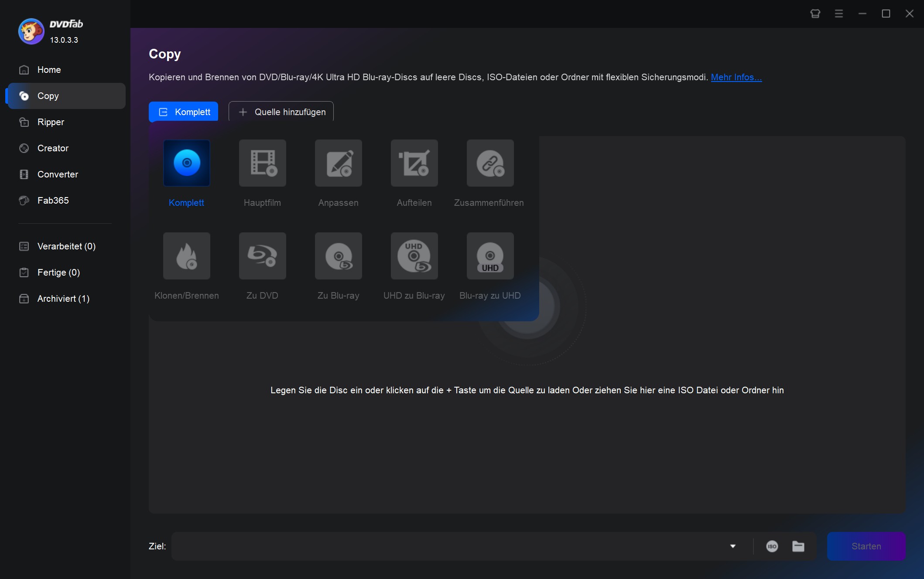Click the version number 13.0.3.3
Image resolution: width=924 pixels, height=579 pixels.
click(x=64, y=40)
